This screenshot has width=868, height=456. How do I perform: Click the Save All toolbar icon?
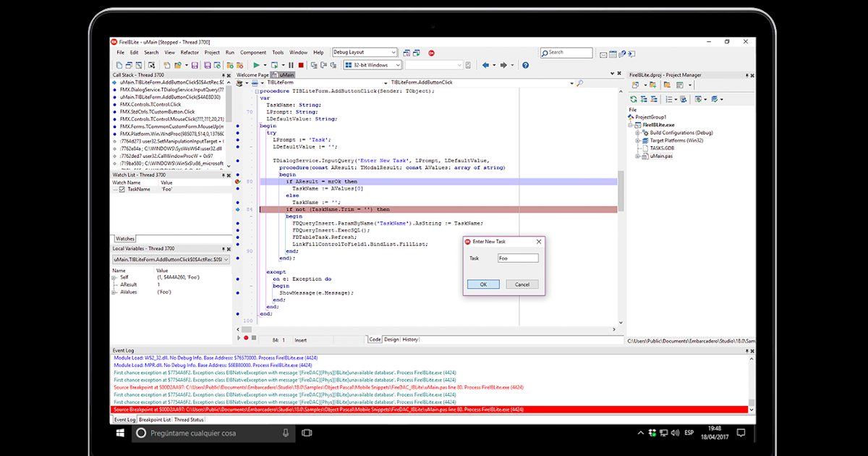coord(208,64)
